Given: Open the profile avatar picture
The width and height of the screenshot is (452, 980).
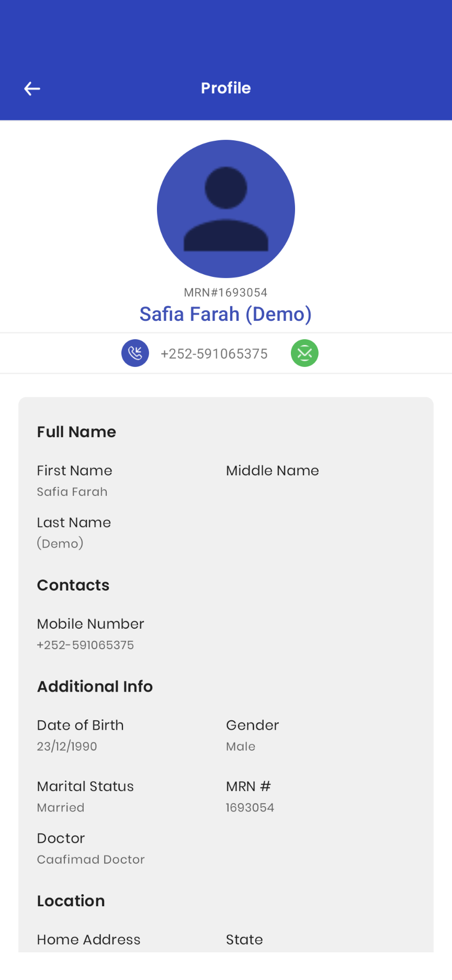Looking at the screenshot, I should click(x=226, y=209).
